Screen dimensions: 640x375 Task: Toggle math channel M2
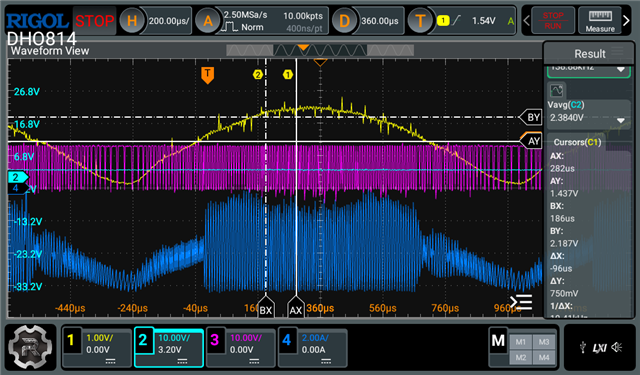point(520,357)
